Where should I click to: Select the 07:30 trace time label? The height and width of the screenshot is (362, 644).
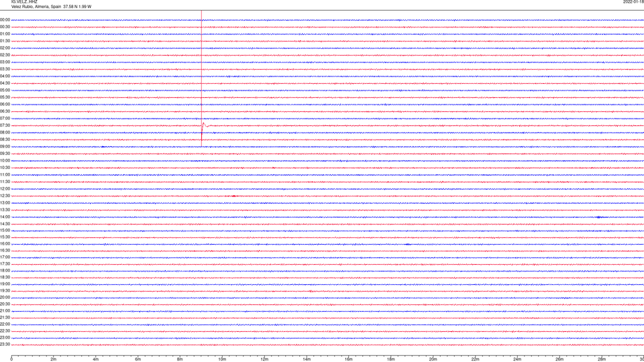(x=5, y=125)
